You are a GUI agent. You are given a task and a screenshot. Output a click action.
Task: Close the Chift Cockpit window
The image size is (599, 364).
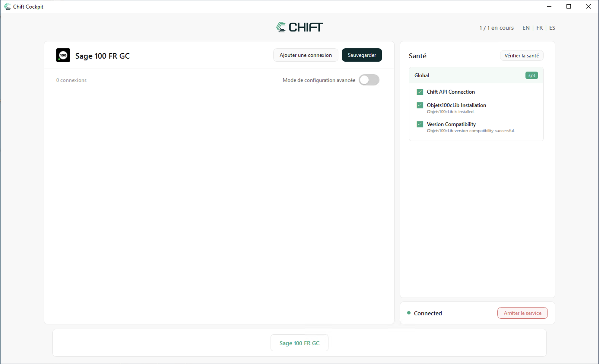click(x=588, y=6)
